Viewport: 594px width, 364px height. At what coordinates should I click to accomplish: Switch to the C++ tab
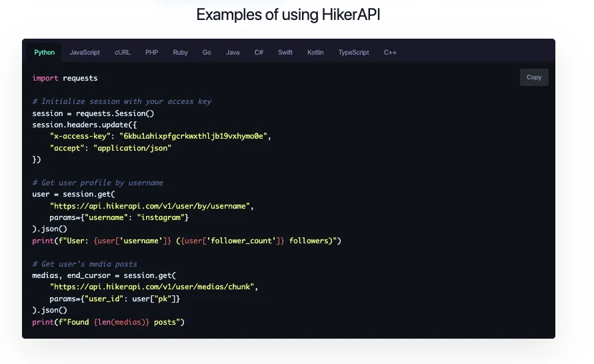tap(390, 52)
